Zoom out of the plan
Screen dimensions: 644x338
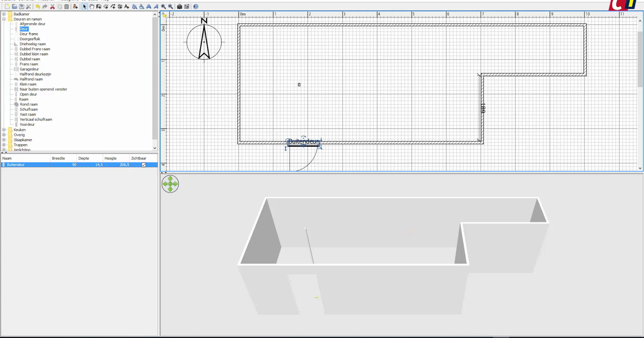tap(170, 6)
